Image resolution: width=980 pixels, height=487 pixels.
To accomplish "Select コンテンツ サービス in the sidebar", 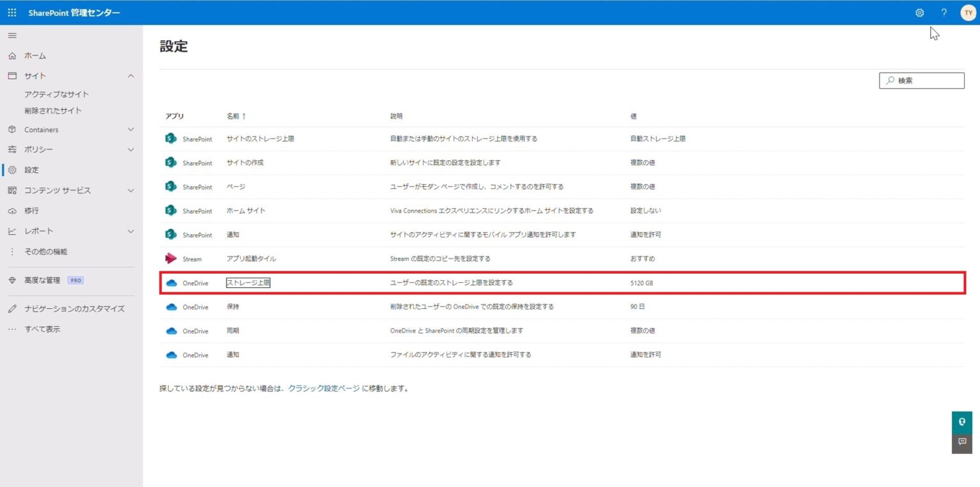I will click(57, 190).
